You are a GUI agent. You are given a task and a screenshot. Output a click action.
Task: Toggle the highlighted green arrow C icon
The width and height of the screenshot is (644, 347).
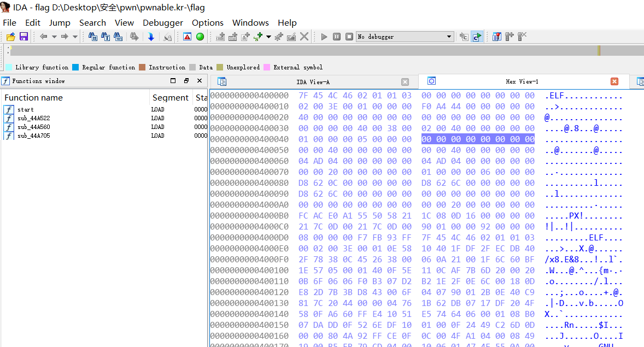coord(477,37)
